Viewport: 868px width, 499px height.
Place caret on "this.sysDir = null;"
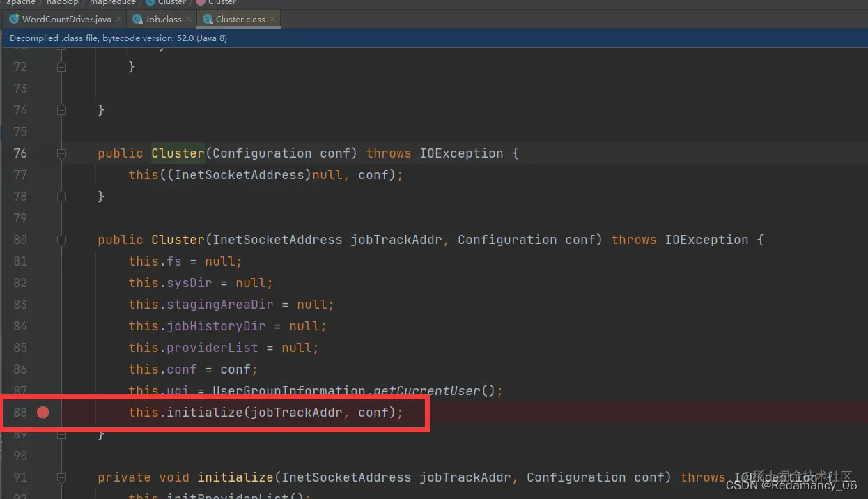(201, 283)
